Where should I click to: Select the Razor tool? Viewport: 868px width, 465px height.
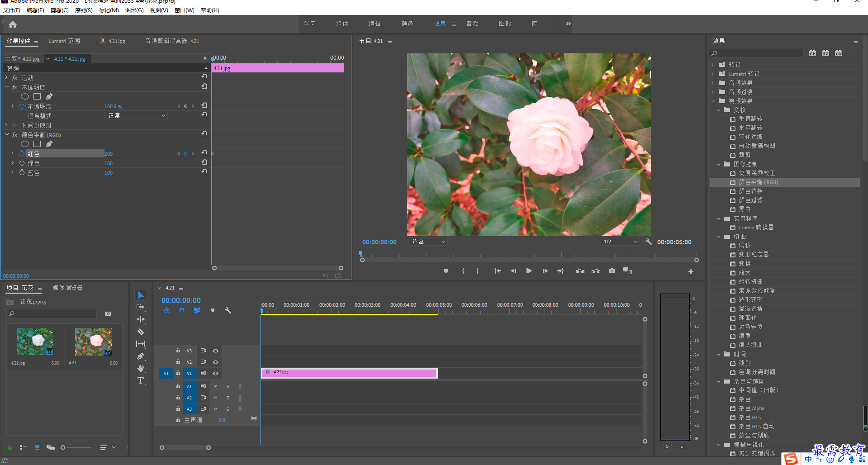pos(141,332)
